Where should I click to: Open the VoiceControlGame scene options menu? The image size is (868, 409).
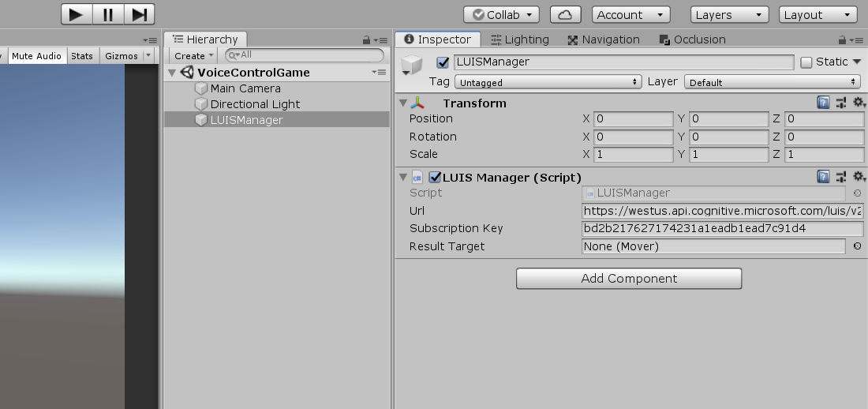tap(379, 72)
